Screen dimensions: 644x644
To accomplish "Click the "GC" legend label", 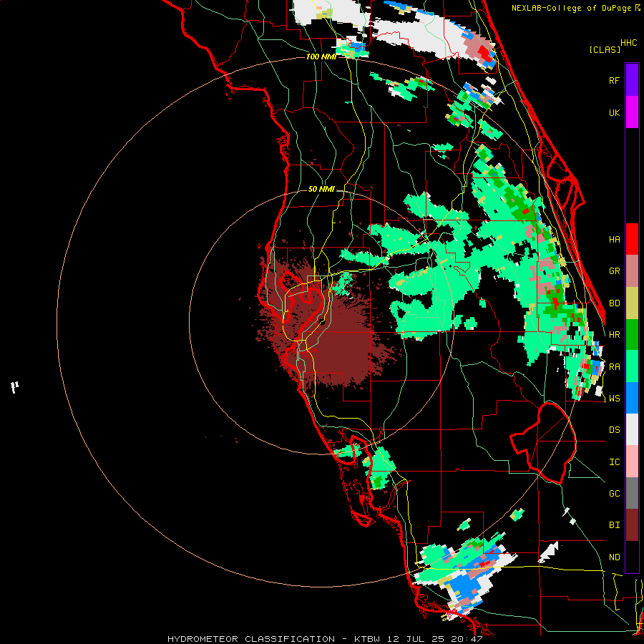I will 614,494.
